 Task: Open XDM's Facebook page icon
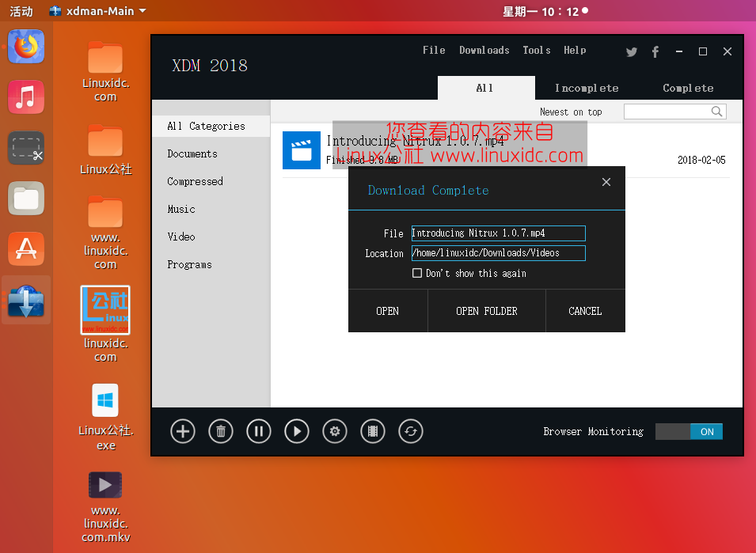click(x=655, y=51)
